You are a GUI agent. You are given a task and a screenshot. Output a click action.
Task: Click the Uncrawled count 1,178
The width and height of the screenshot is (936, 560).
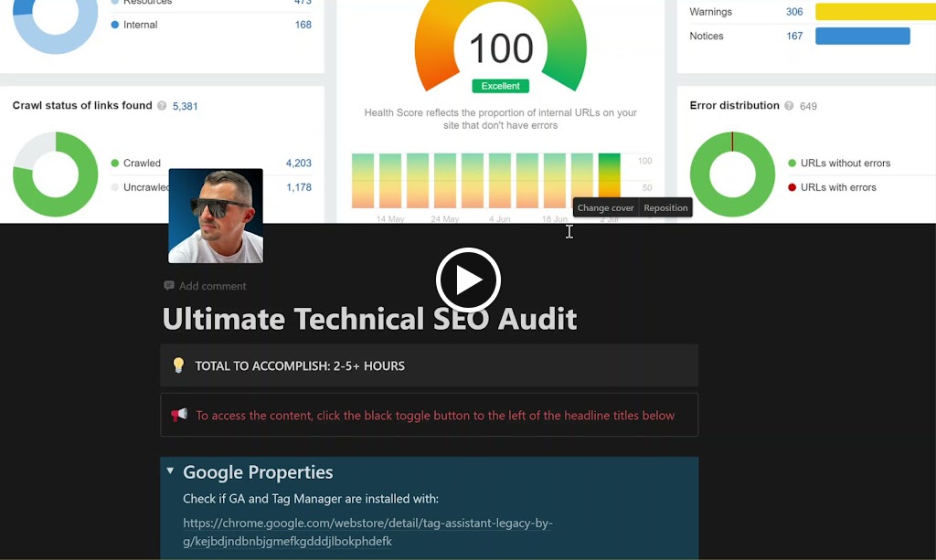(299, 187)
